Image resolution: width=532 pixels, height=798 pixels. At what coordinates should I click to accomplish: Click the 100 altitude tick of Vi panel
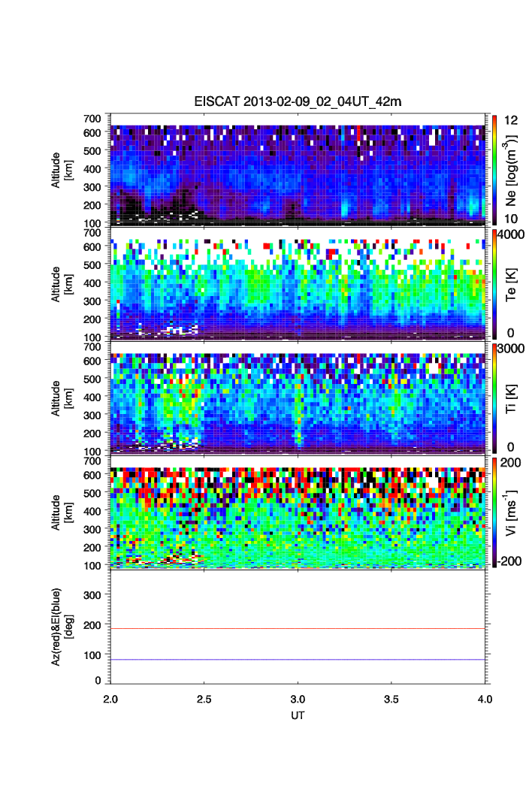(x=92, y=565)
